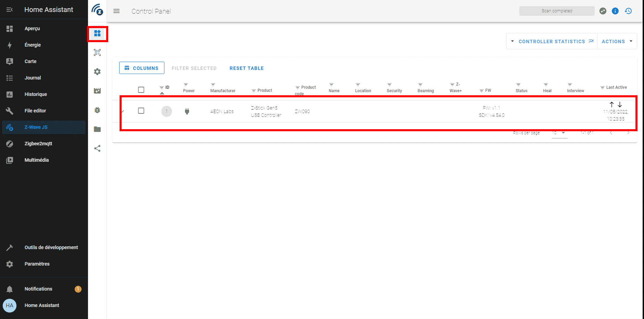The height and width of the screenshot is (319, 644).
Task: Sort table by ID column
Action: coord(167,87)
